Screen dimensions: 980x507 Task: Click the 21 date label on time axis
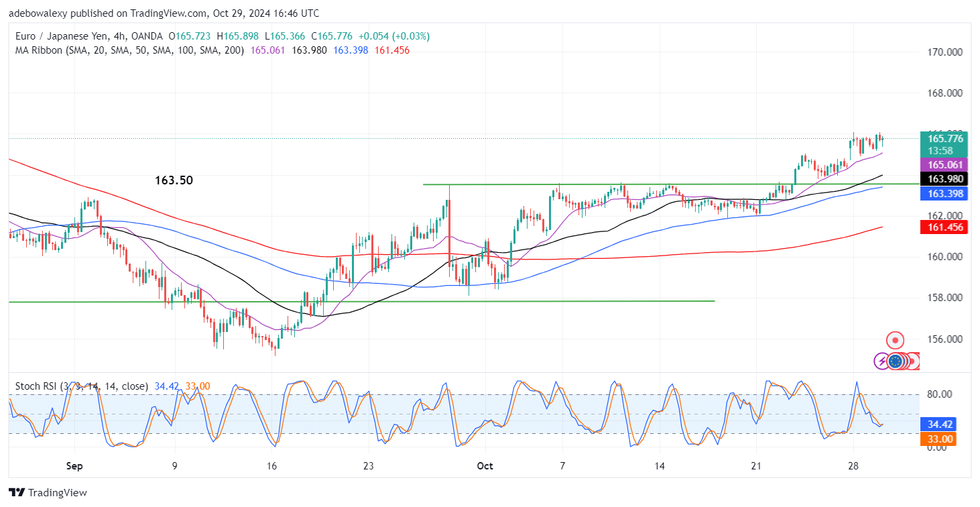[757, 465]
